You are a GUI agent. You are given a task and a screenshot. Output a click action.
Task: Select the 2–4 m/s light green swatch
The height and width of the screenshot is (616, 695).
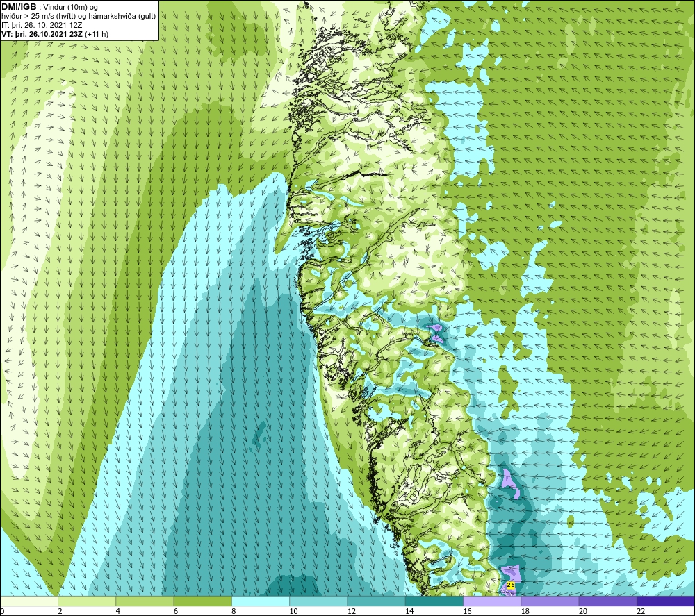87,601
